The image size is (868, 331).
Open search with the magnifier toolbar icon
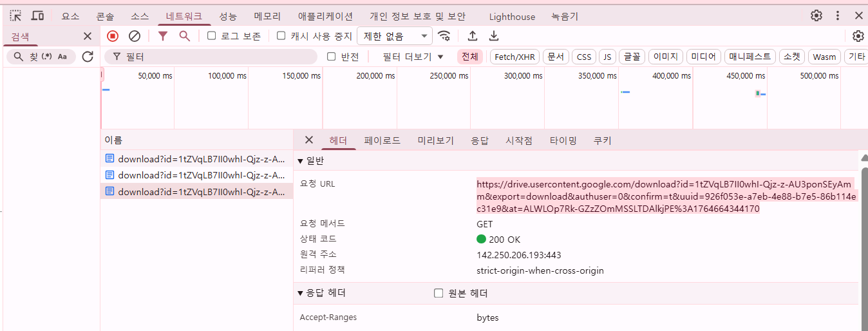[x=185, y=36]
